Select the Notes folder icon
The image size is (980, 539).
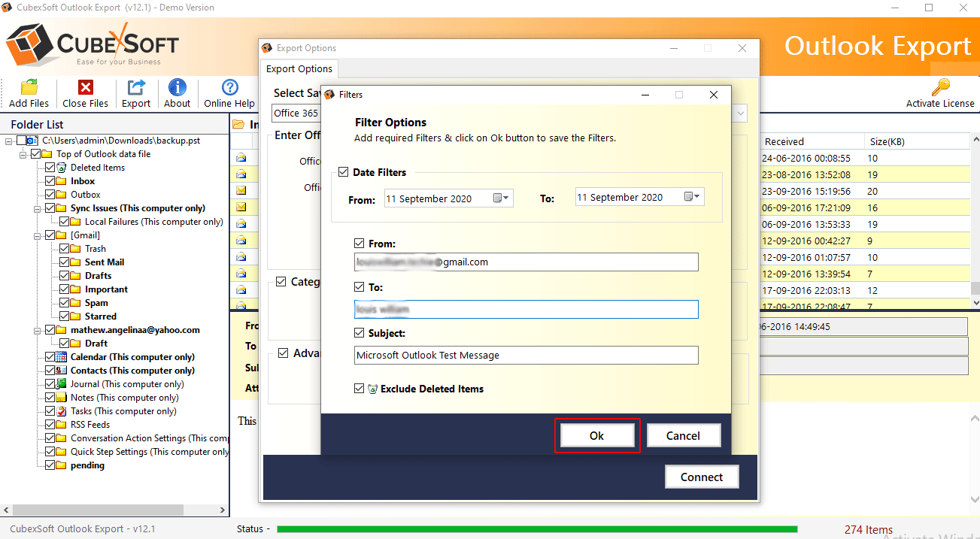point(62,398)
